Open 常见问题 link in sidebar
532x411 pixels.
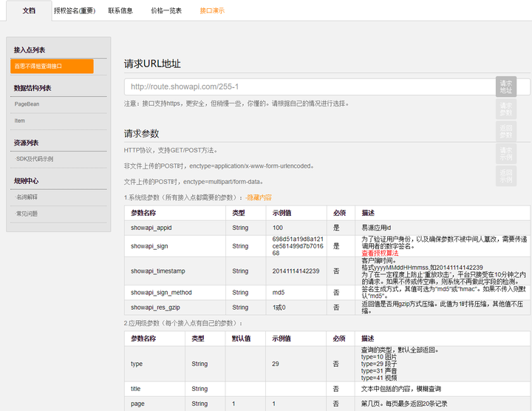tap(26, 214)
